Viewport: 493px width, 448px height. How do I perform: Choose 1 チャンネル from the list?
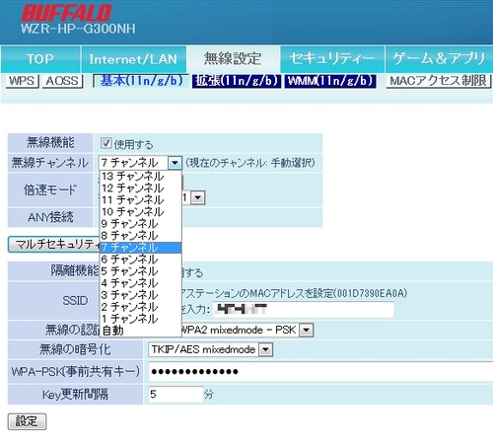(140, 319)
